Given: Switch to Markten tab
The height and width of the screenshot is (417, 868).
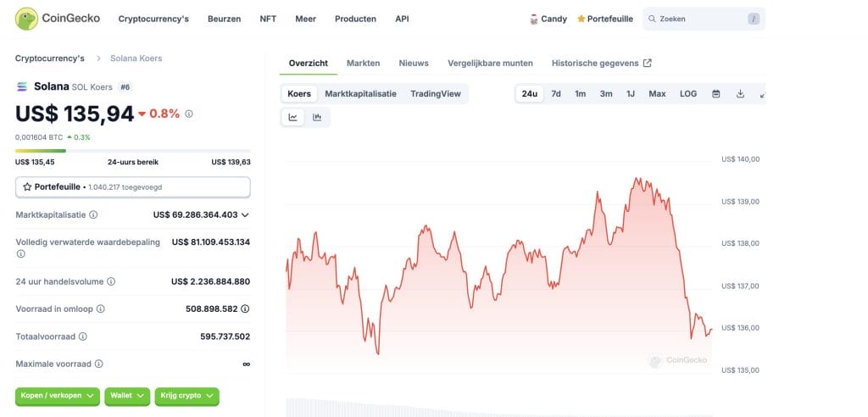Looking at the screenshot, I should tap(363, 63).
